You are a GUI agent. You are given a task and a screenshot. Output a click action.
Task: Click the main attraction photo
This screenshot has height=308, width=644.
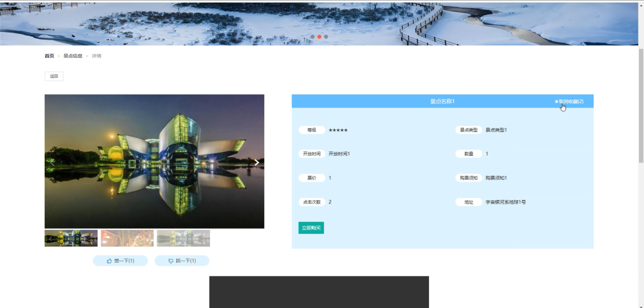(x=155, y=162)
